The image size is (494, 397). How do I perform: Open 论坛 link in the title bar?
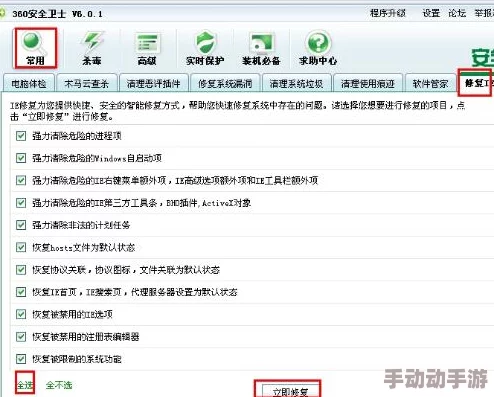(457, 13)
